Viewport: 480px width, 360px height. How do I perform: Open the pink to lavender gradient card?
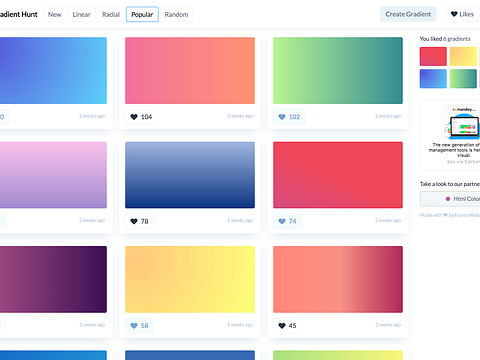click(x=53, y=175)
